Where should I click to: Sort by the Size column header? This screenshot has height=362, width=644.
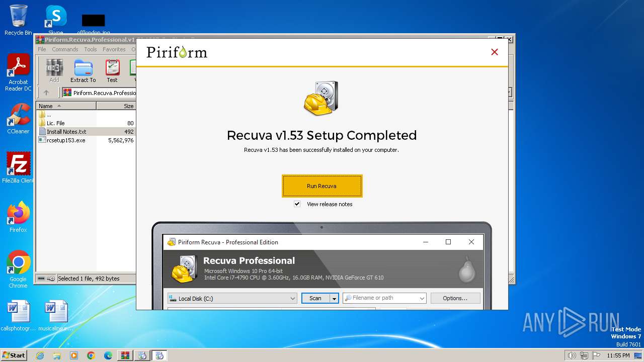(116, 106)
